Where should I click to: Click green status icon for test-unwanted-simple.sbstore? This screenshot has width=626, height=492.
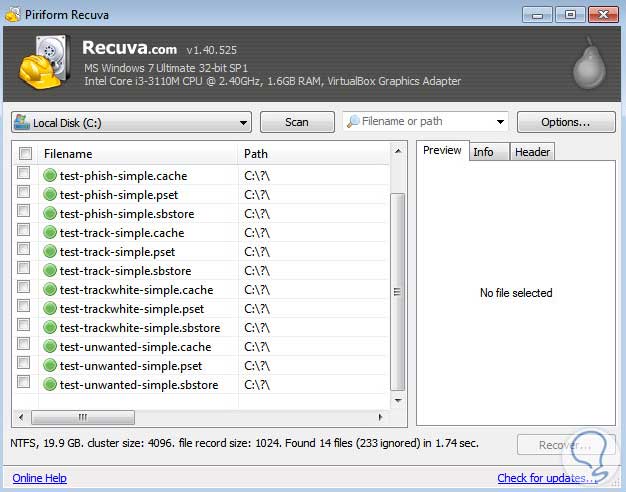pos(50,385)
